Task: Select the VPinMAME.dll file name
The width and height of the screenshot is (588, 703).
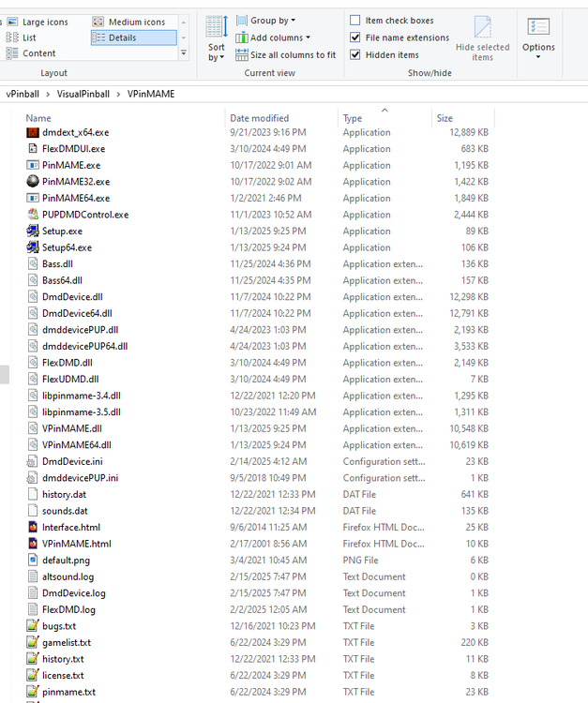Action: coord(72,428)
